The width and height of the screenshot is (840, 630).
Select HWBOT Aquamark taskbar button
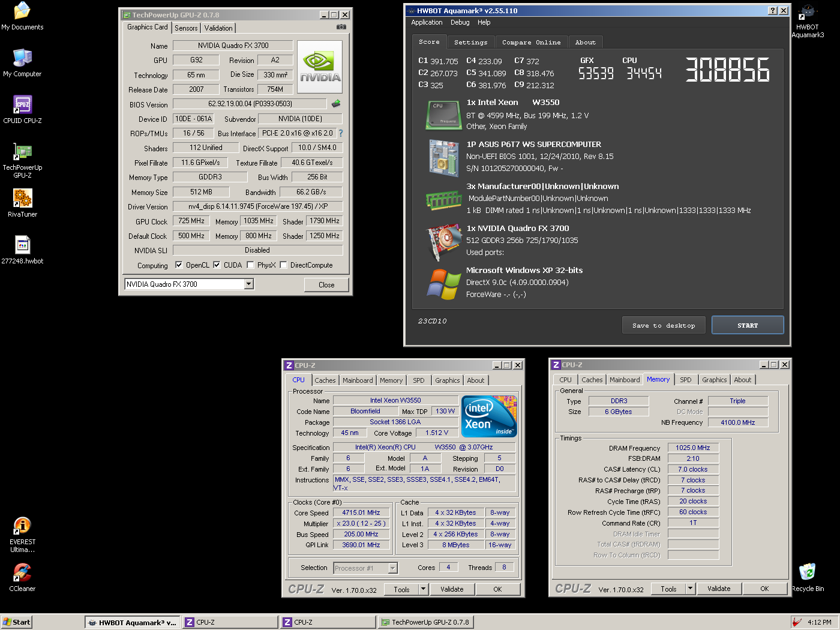coord(133,622)
